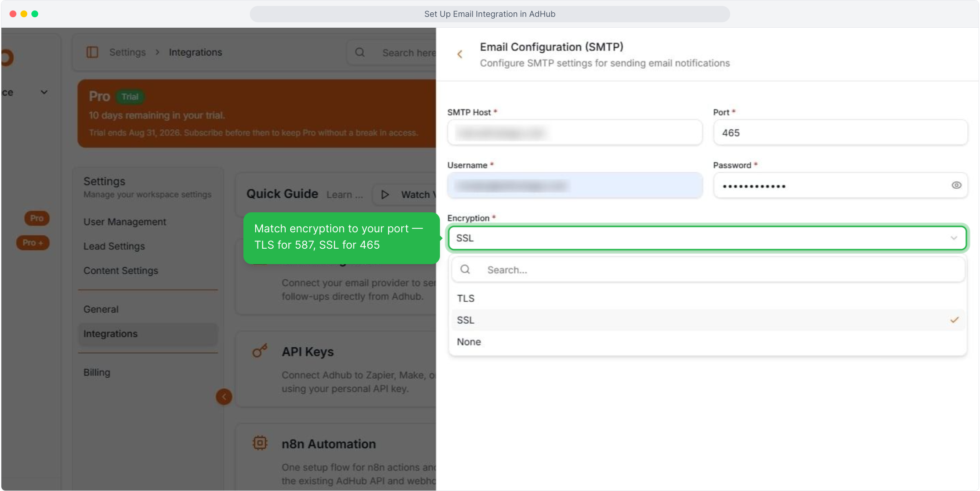Click the dropdown chevron in Encryption field
Image resolution: width=980 pixels, height=491 pixels.
point(954,238)
